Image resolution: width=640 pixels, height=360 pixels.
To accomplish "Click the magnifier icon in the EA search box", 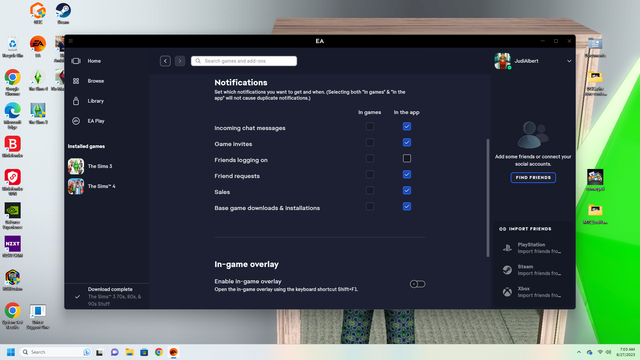I will pyautogui.click(x=198, y=61).
